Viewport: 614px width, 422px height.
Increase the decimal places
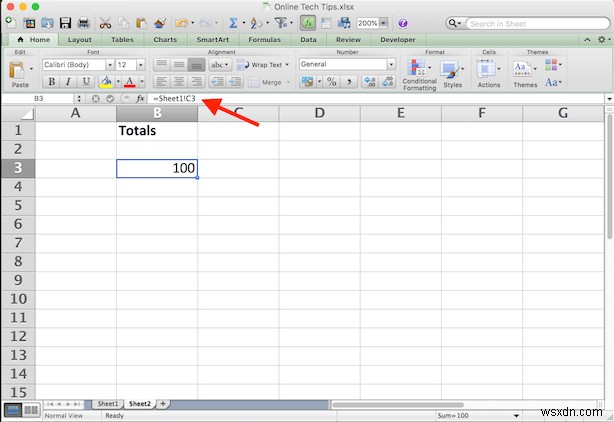(x=369, y=81)
